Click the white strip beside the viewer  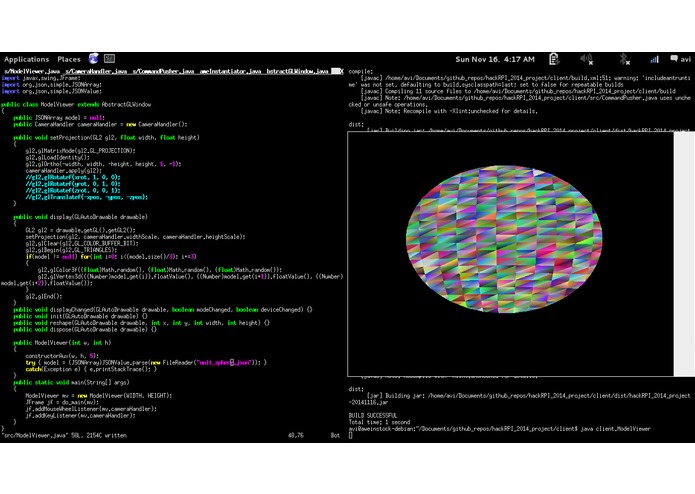pos(684,254)
